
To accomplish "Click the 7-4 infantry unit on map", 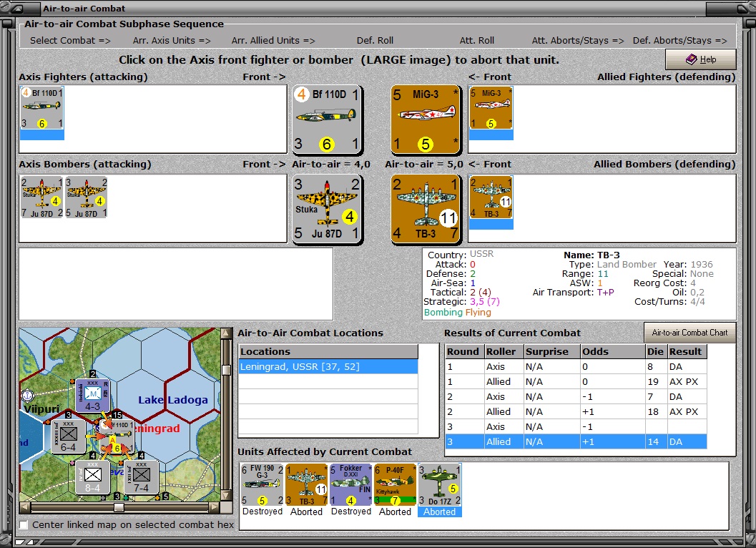I will tap(141, 478).
